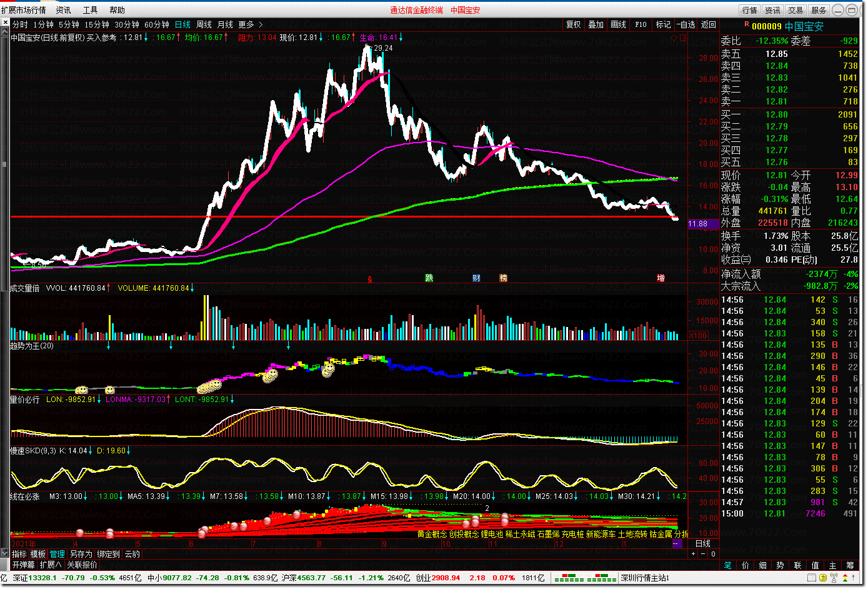Click the red $ marker on the chart
The height and width of the screenshot is (589, 868).
(370, 279)
